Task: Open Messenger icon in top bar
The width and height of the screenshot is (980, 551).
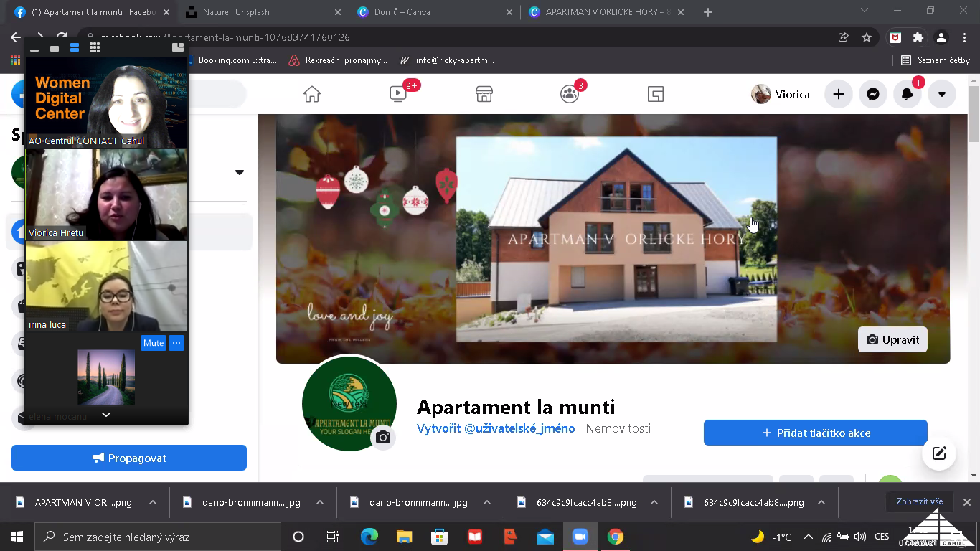Action: (873, 94)
